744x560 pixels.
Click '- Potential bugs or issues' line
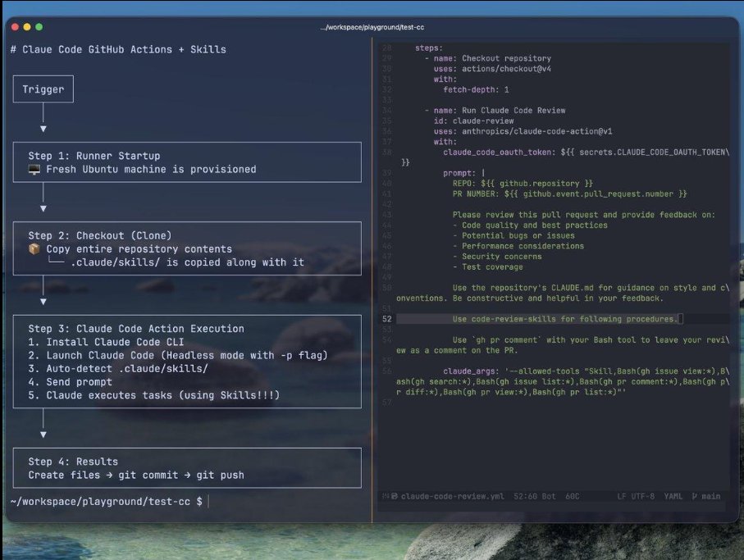coord(513,235)
